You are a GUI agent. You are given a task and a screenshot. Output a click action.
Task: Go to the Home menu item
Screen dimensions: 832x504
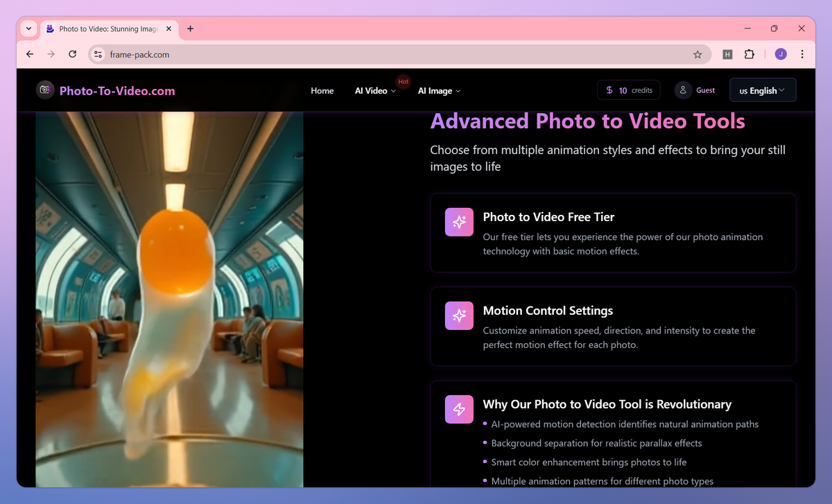click(322, 91)
